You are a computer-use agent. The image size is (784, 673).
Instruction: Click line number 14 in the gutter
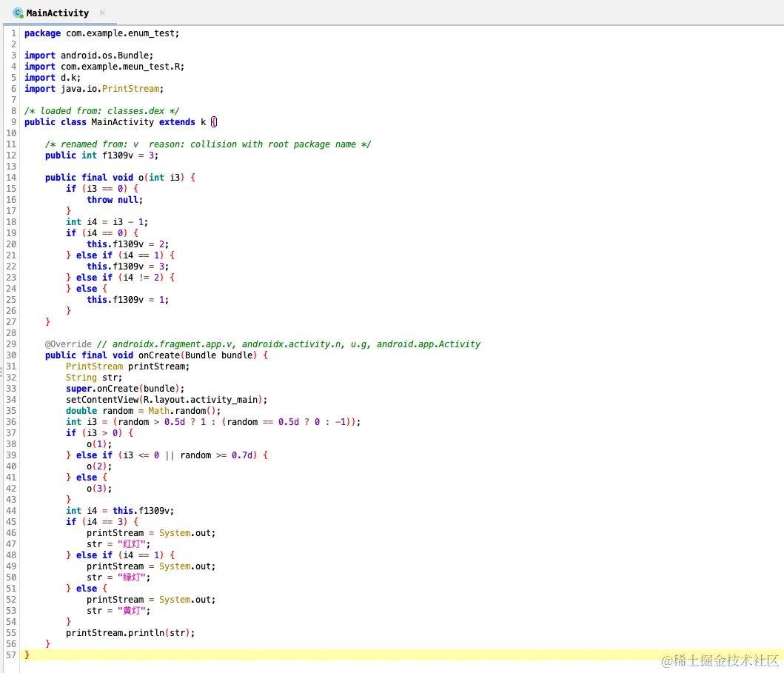click(11, 178)
